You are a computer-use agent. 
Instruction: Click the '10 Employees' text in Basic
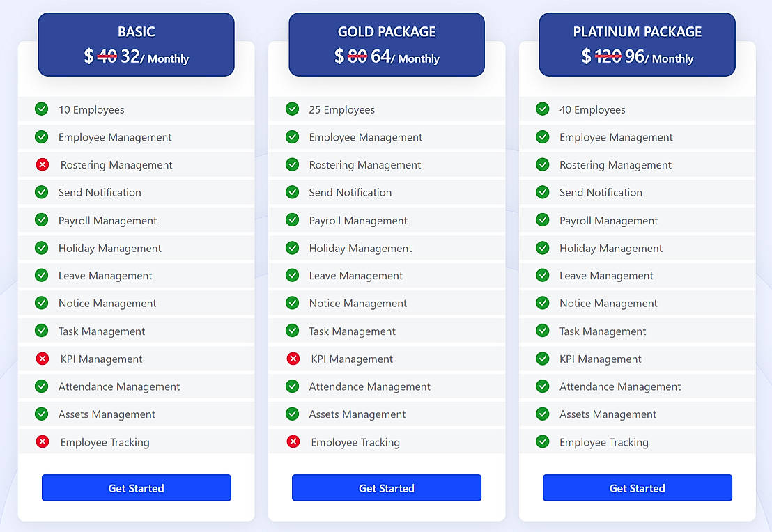91,110
